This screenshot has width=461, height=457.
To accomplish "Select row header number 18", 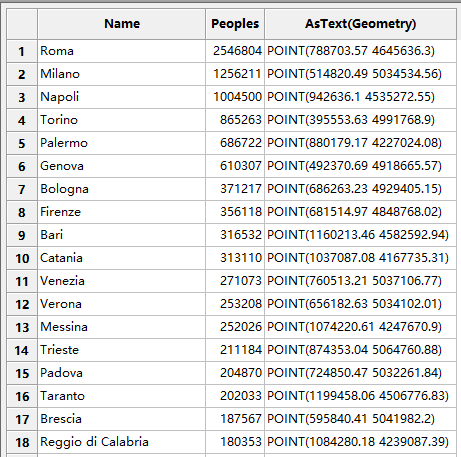I will pos(22,442).
